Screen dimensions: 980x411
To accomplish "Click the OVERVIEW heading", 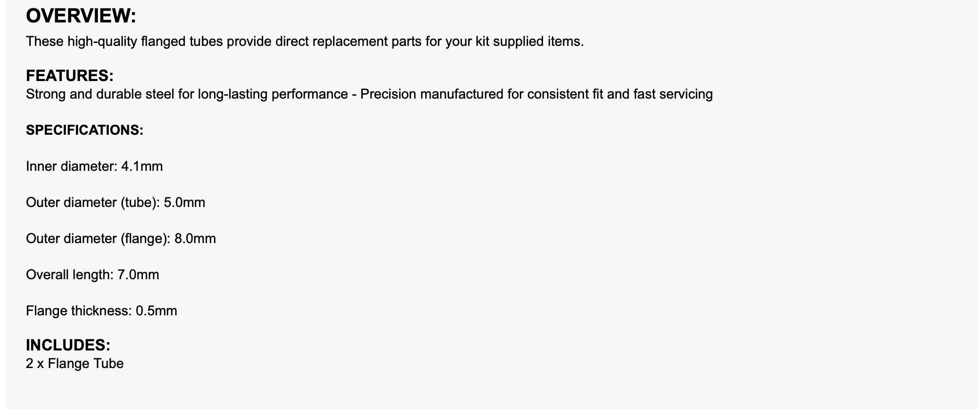I will pos(81,16).
